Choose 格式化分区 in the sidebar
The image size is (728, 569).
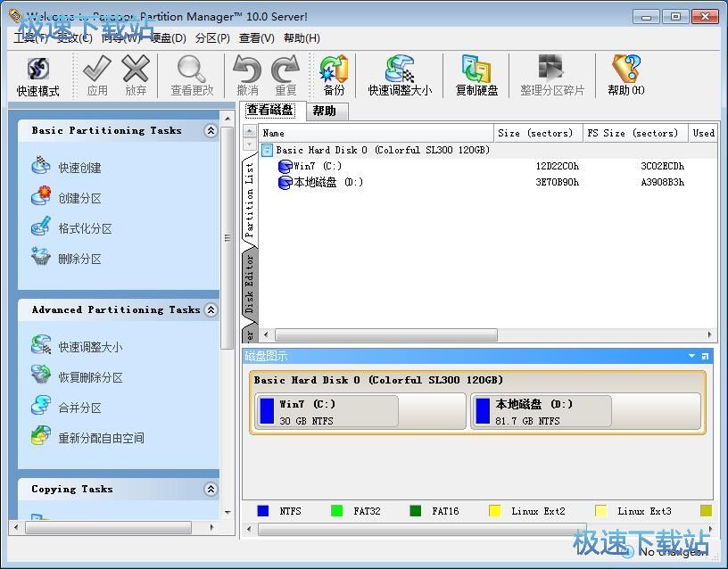tap(71, 228)
